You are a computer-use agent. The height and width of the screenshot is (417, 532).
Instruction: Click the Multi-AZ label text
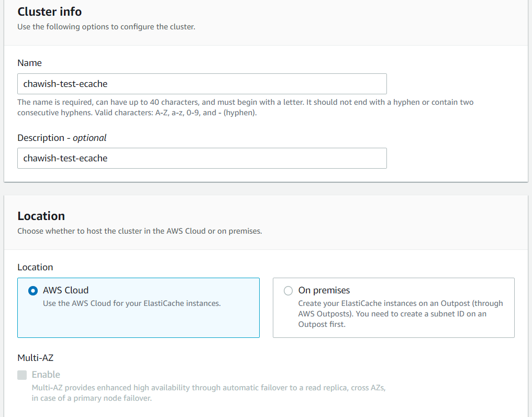click(35, 358)
